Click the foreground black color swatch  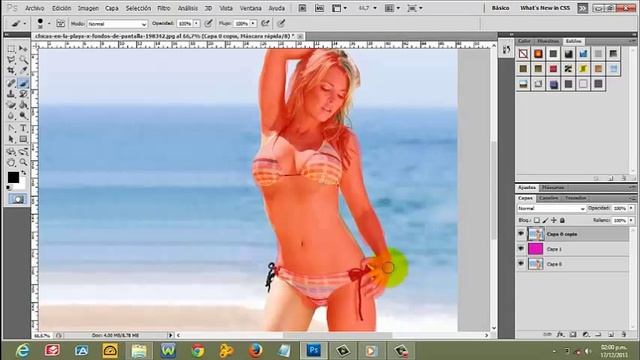(x=13, y=177)
